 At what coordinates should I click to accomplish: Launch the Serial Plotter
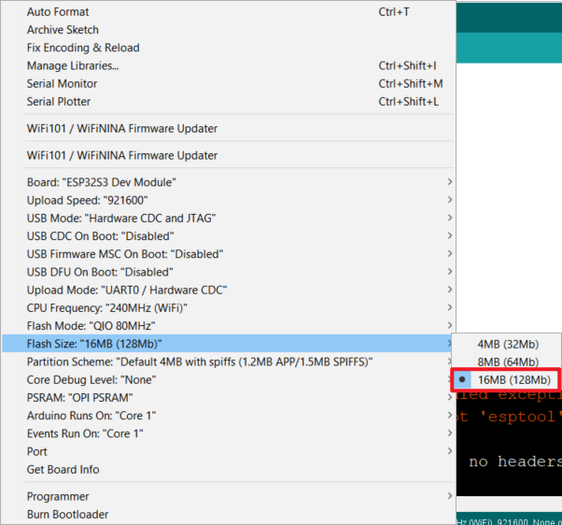coord(229,101)
